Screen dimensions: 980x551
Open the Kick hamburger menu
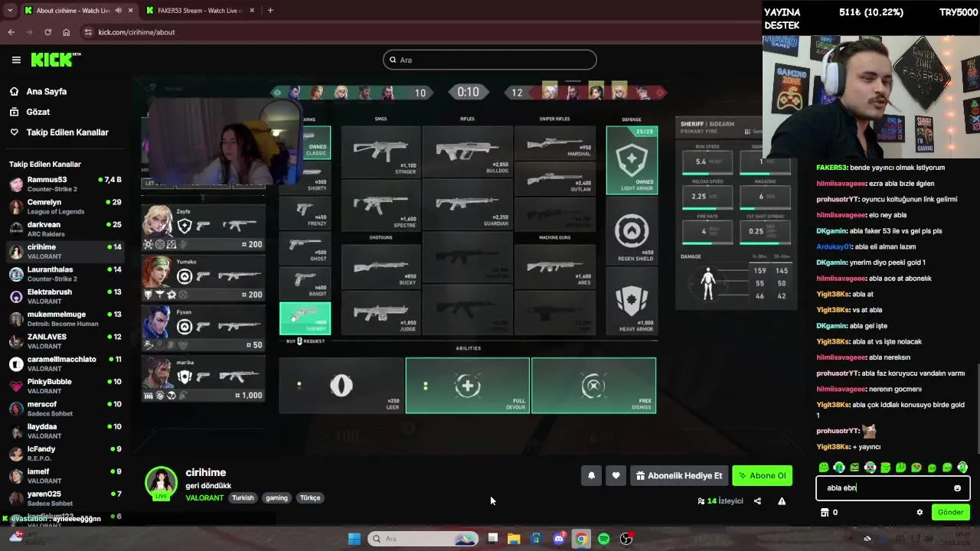pyautogui.click(x=16, y=60)
